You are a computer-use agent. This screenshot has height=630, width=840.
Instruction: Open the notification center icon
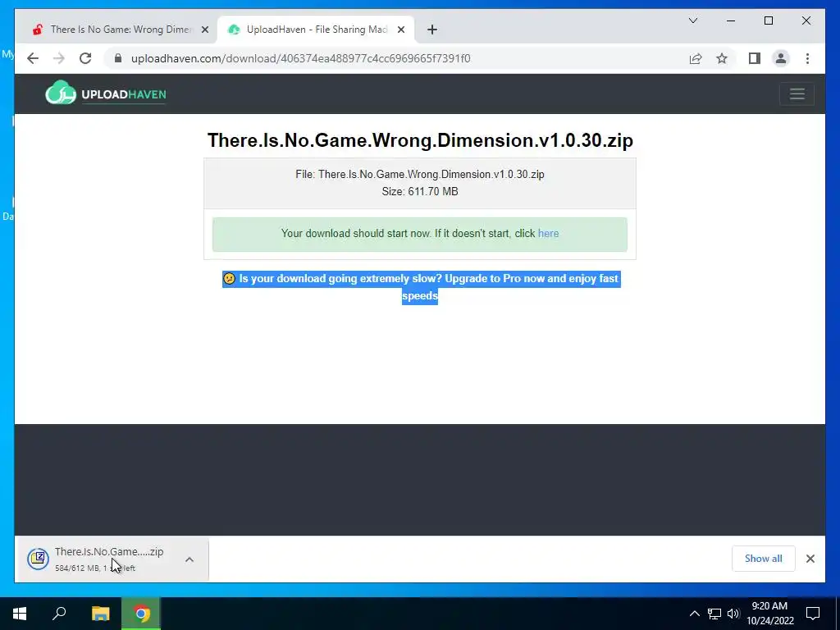coord(813,614)
